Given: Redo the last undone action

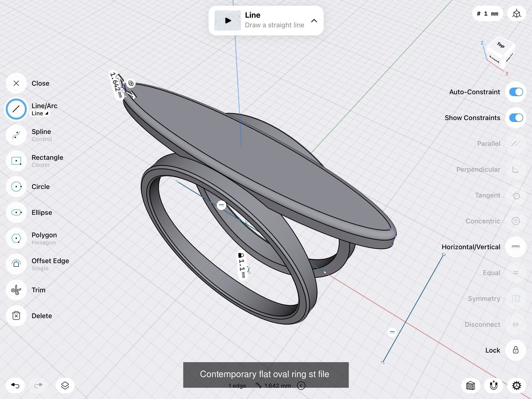Looking at the screenshot, I should [38, 386].
